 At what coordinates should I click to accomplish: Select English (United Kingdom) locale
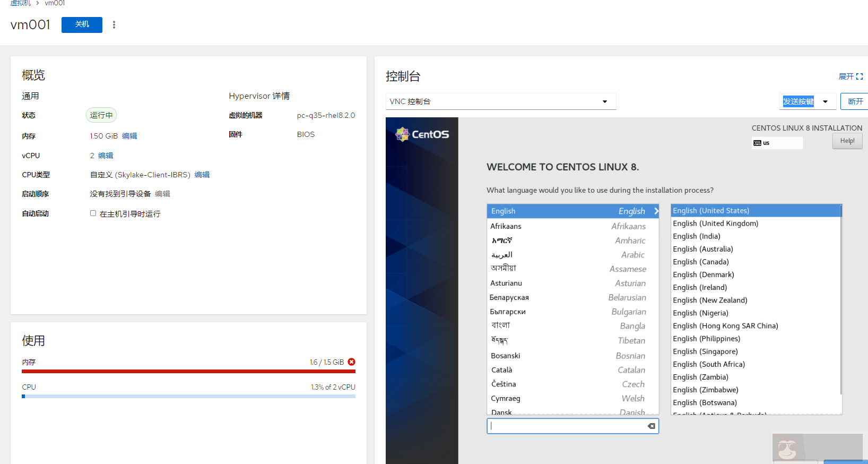point(715,224)
